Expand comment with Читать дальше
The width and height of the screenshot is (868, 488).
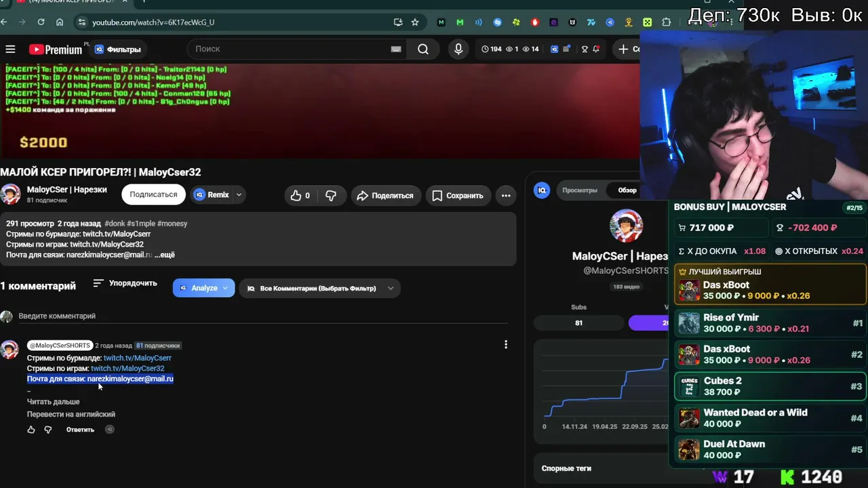pos(54,402)
